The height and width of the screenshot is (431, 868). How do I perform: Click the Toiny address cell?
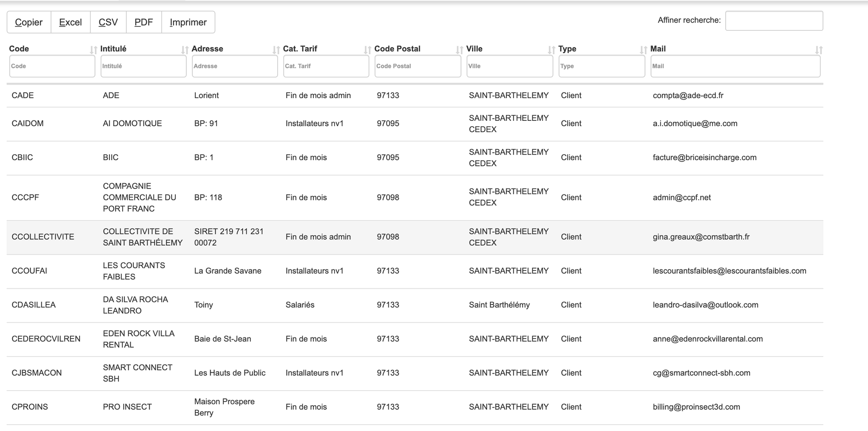[203, 305]
